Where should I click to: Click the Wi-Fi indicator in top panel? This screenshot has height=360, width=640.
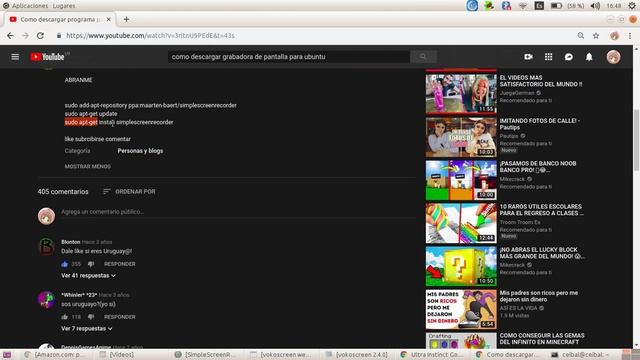click(x=523, y=6)
